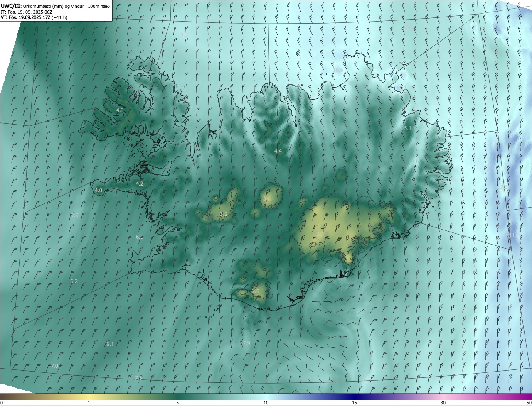Click the map value 7.0
This screenshot has width=532, height=406.
coord(54,366)
